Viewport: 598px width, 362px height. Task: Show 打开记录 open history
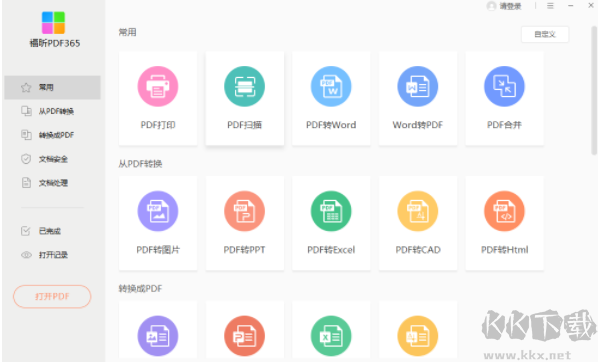[x=53, y=255]
